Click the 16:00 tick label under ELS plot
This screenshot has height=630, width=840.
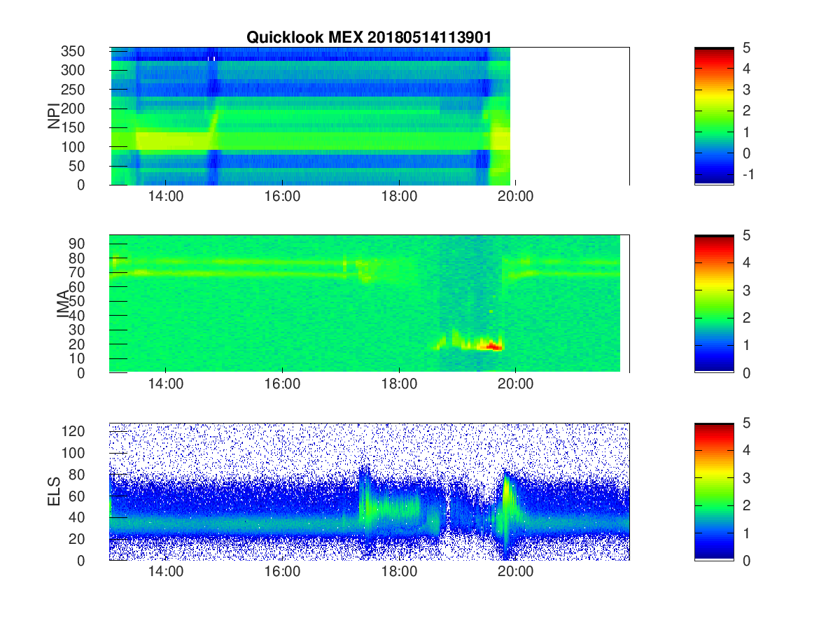pos(282,572)
